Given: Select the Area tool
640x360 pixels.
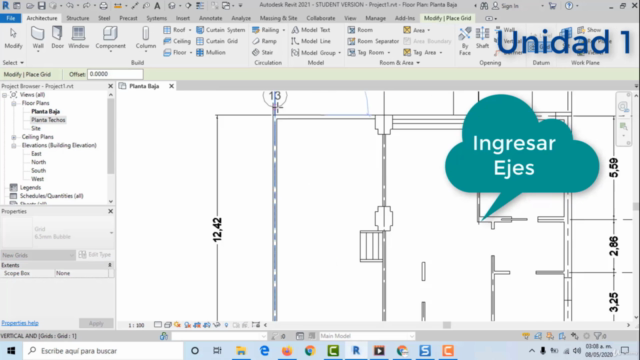Looking at the screenshot, I should 416,30.
